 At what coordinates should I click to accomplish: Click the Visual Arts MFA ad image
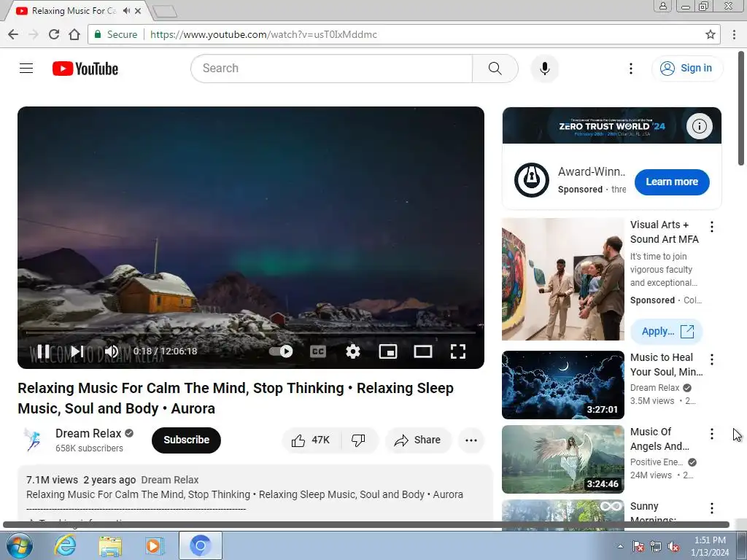click(562, 279)
